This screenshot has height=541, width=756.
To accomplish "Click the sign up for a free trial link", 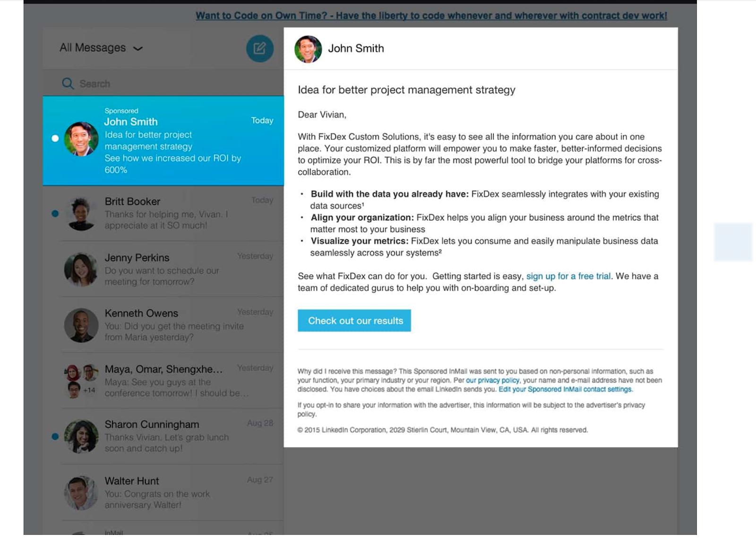I will pyautogui.click(x=568, y=276).
